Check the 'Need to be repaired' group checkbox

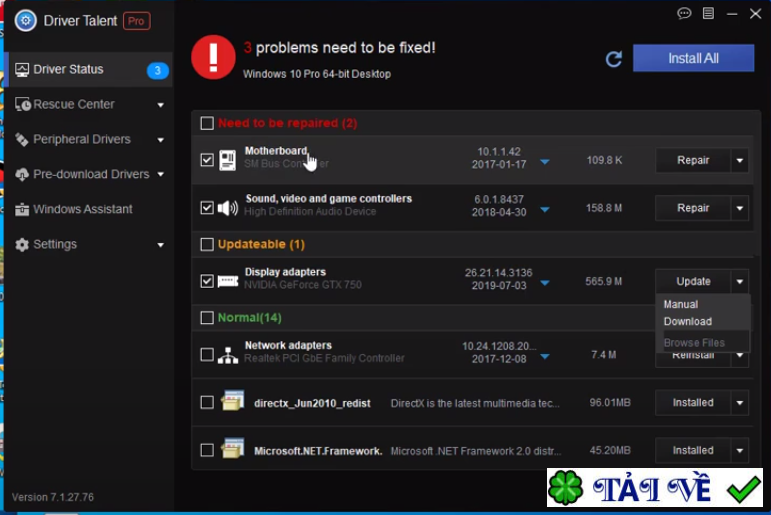tap(207, 123)
